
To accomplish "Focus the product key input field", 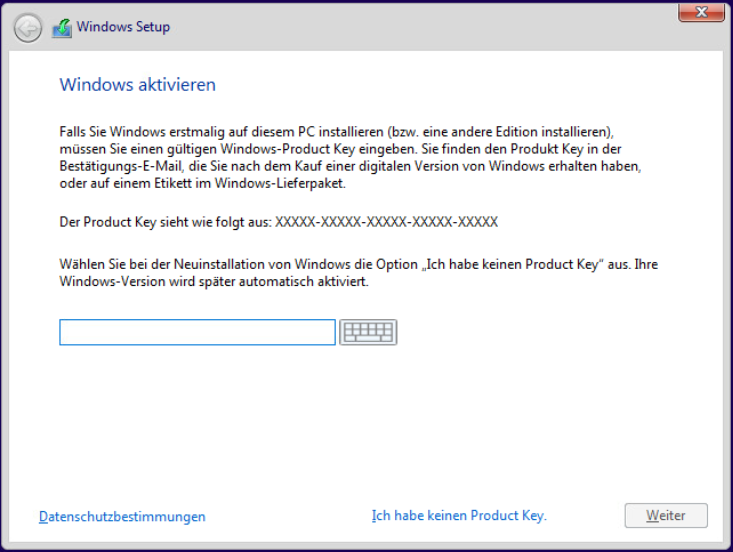I will point(197,332).
